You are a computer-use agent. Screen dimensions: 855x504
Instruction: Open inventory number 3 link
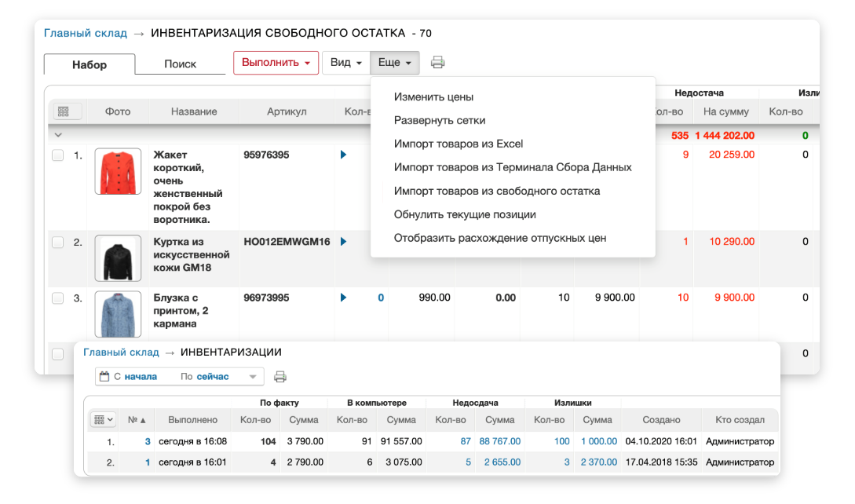click(x=147, y=441)
